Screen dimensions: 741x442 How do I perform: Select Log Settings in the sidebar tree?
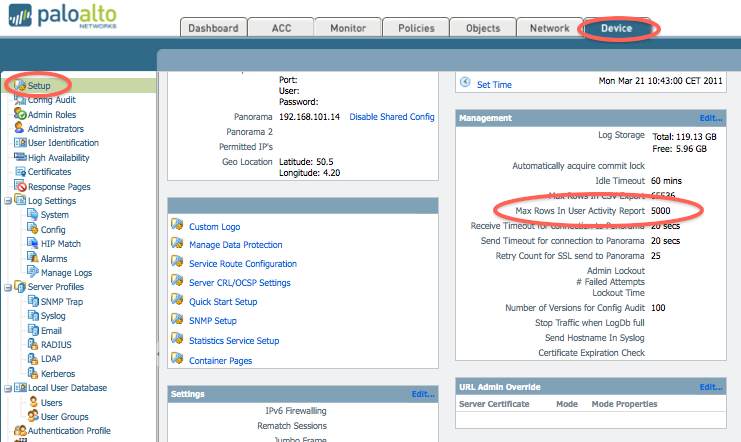click(x=52, y=201)
